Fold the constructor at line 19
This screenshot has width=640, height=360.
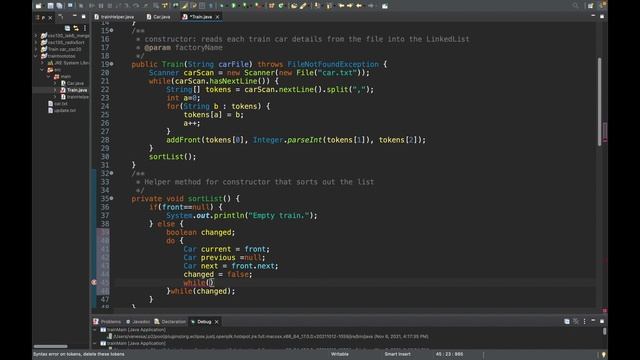click(x=111, y=64)
